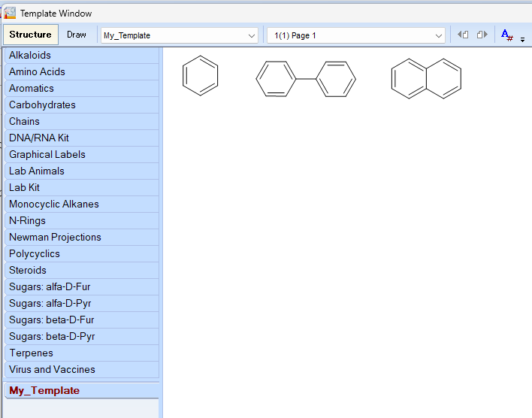Open Sugars: alfa-D-Pyr category
Image resolution: width=532 pixels, height=418 pixels.
pos(82,303)
